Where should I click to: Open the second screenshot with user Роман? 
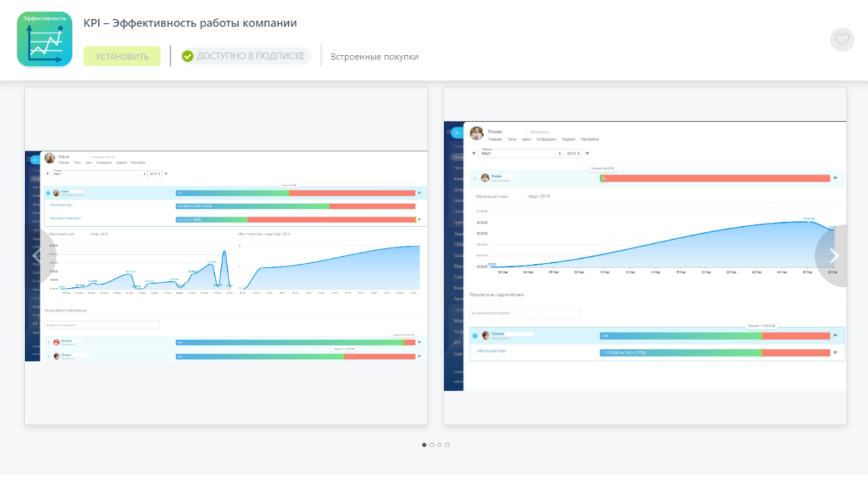pyautogui.click(x=646, y=256)
